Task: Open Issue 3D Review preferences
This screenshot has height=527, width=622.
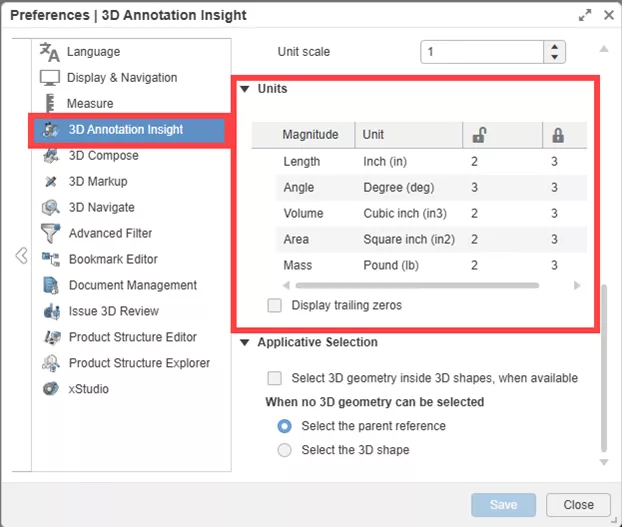Action: click(x=114, y=311)
